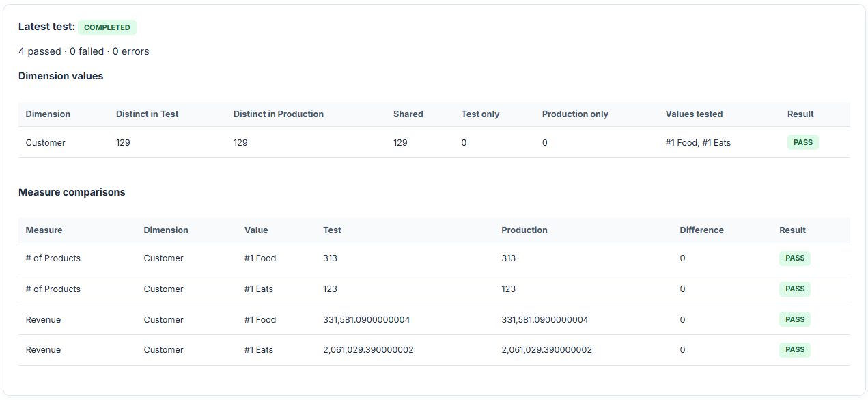Click the PASS badge for Revenue #1 Eats
This screenshot has width=868, height=400.
tap(795, 349)
